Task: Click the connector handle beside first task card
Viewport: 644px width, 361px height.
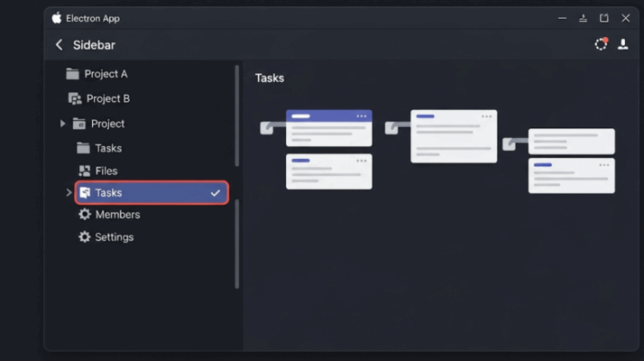Action: pyautogui.click(x=267, y=128)
